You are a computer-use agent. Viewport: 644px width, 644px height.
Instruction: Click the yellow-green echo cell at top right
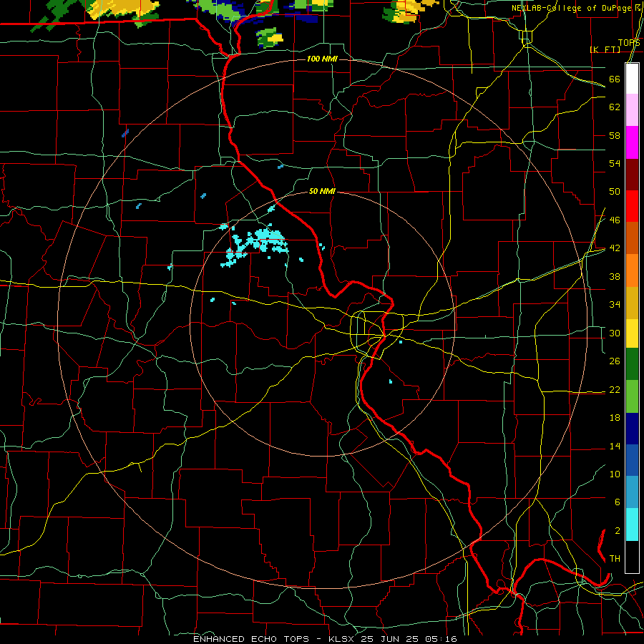409,11
